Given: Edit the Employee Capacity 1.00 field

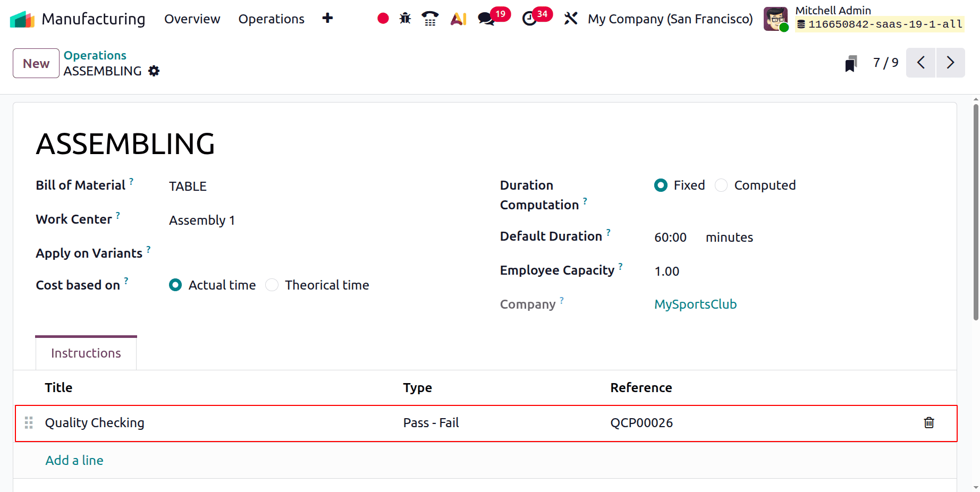Looking at the screenshot, I should click(667, 271).
